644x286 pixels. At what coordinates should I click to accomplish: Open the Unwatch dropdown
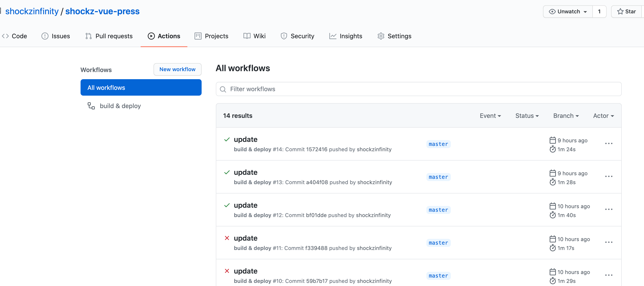coord(568,12)
